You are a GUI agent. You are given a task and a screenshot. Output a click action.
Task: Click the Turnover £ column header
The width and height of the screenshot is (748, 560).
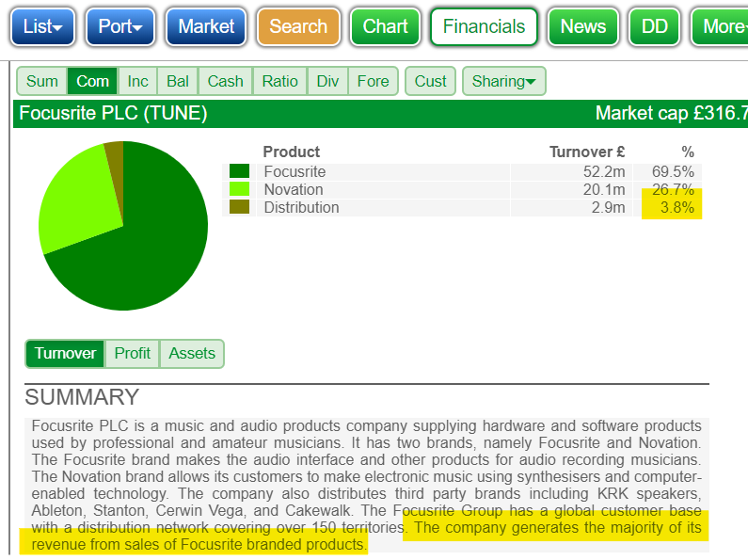[587, 152]
